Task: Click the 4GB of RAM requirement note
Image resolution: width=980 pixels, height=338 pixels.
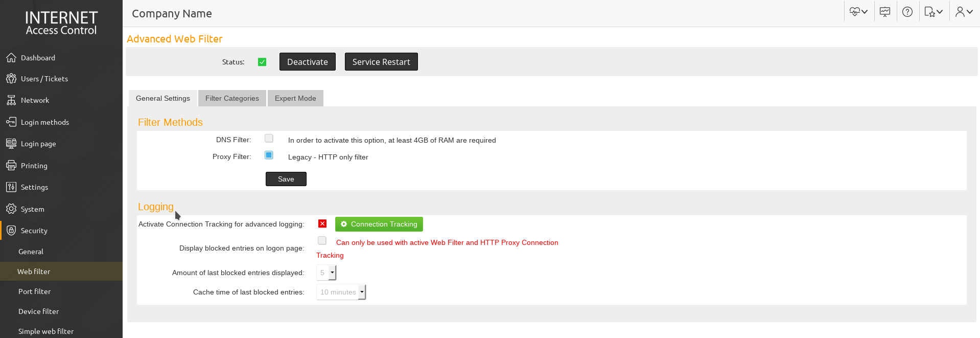Action: click(392, 140)
